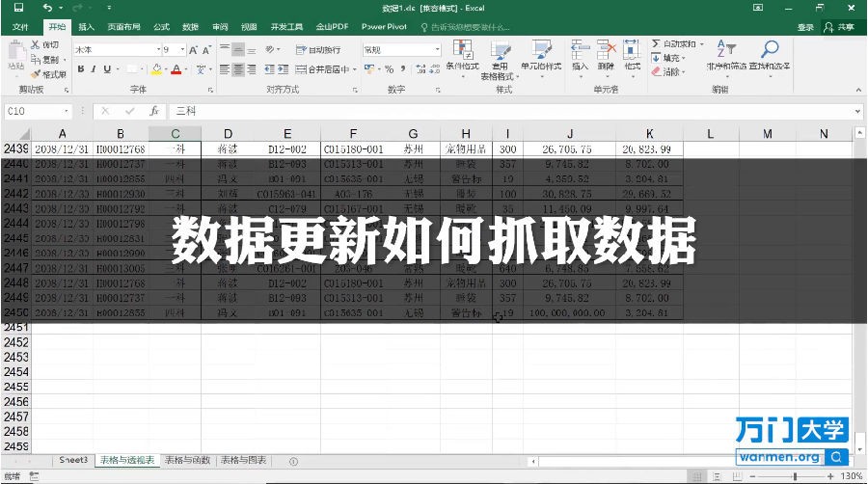Open the File (文件) tab
The width and height of the screenshot is (868, 484).
coord(20,27)
